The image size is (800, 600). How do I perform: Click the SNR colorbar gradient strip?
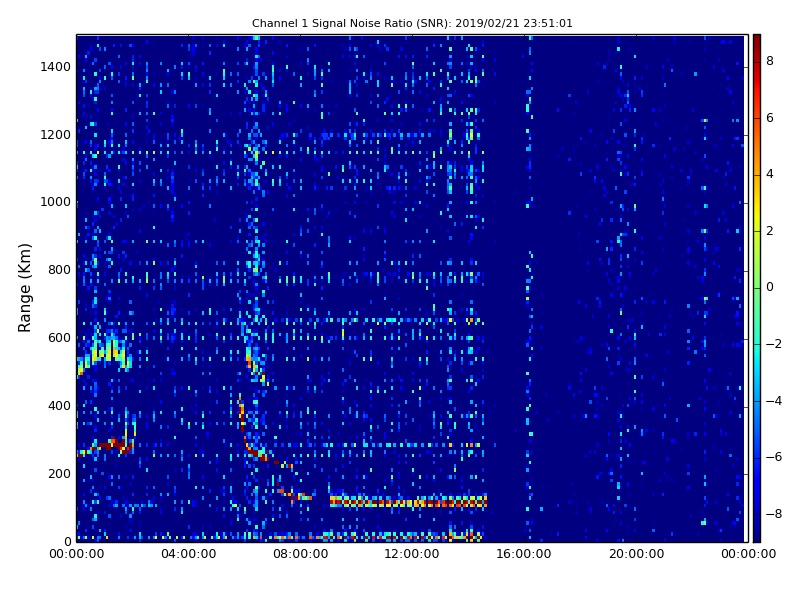click(757, 288)
